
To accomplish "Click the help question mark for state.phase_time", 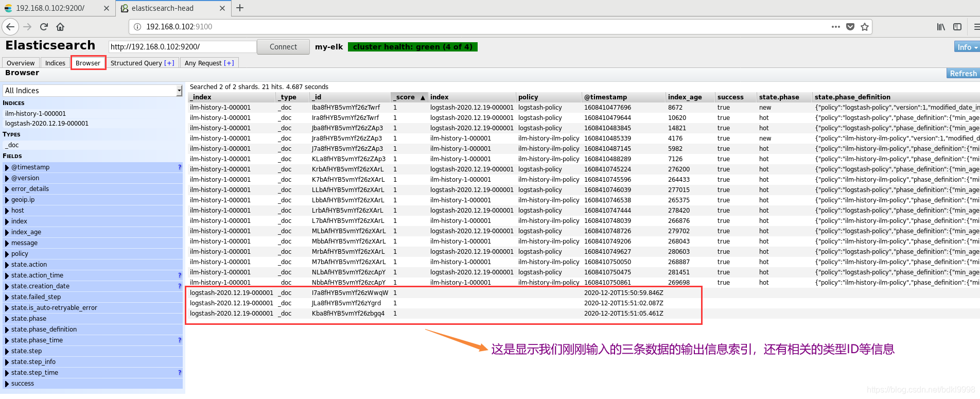I will [x=180, y=340].
